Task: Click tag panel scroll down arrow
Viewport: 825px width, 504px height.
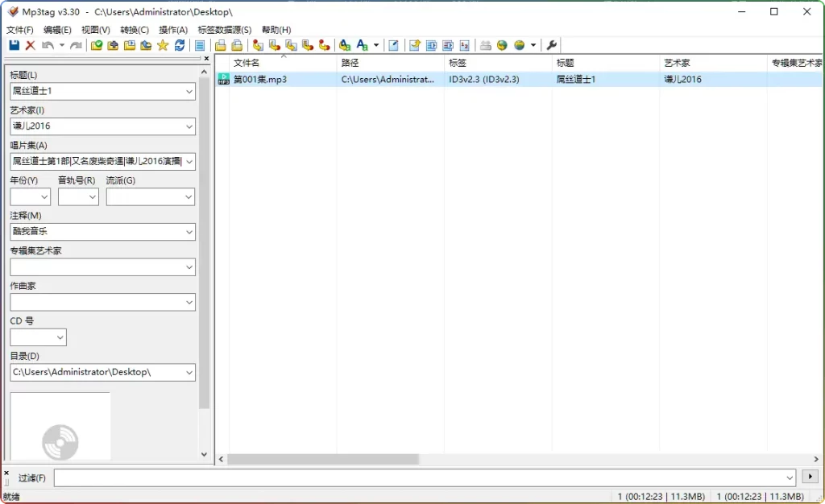Action: (204, 455)
